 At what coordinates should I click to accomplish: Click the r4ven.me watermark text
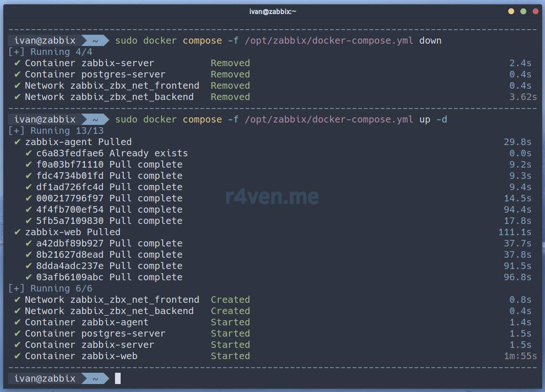272,196
